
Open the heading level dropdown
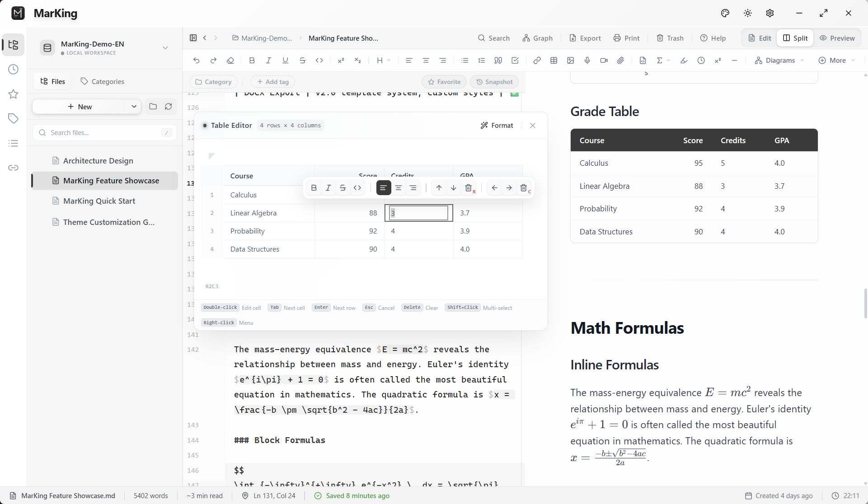tap(384, 61)
